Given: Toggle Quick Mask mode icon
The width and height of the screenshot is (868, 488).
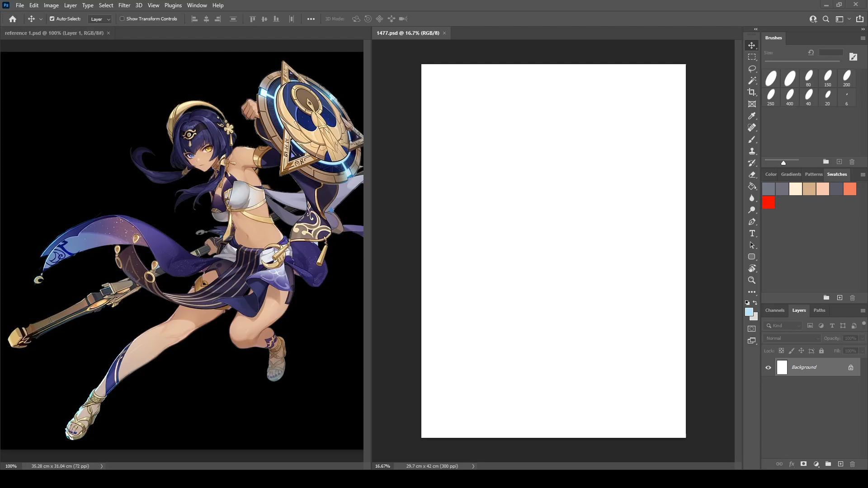Looking at the screenshot, I should coord(752,329).
